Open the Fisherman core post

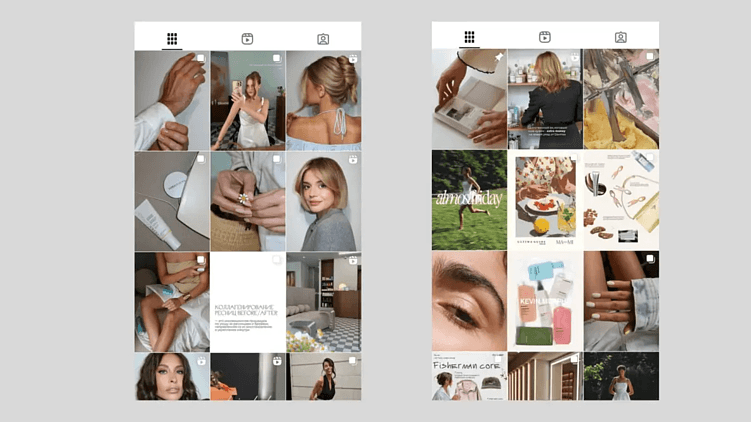469,376
